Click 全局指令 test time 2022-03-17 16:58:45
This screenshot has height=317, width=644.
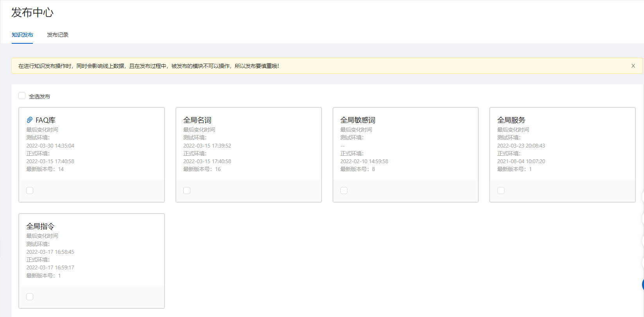coord(50,252)
